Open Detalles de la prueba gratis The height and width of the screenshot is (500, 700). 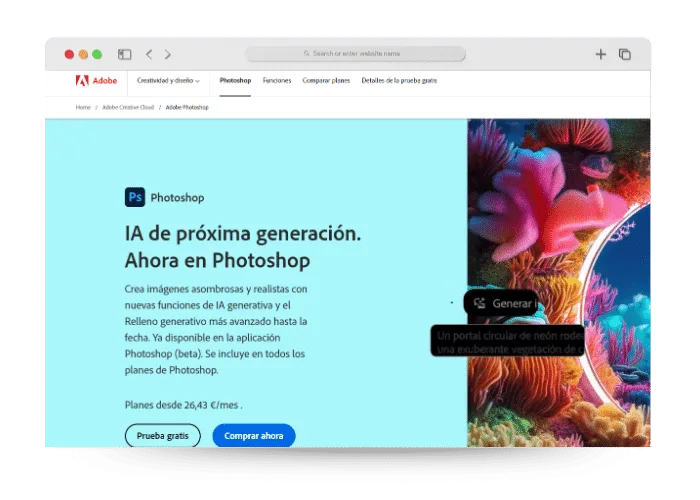pyautogui.click(x=399, y=80)
